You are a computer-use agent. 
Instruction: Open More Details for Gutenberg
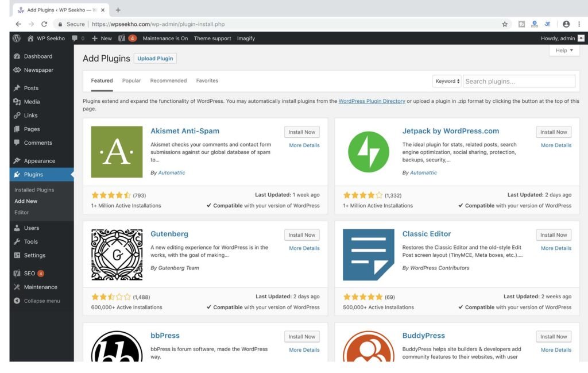[304, 248]
